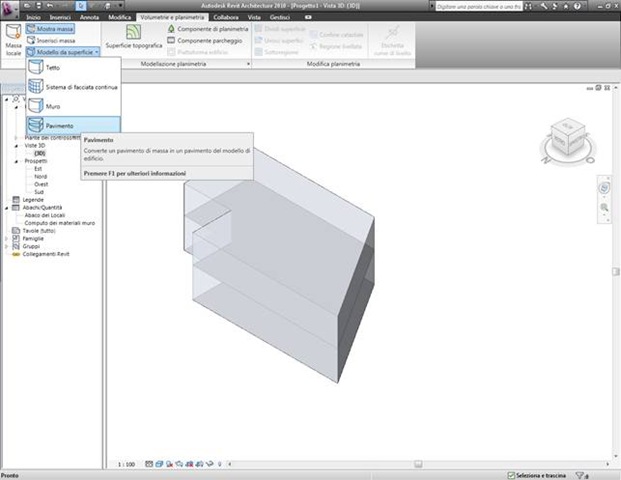Open Abaco dei Locali schedule

pyautogui.click(x=45, y=215)
